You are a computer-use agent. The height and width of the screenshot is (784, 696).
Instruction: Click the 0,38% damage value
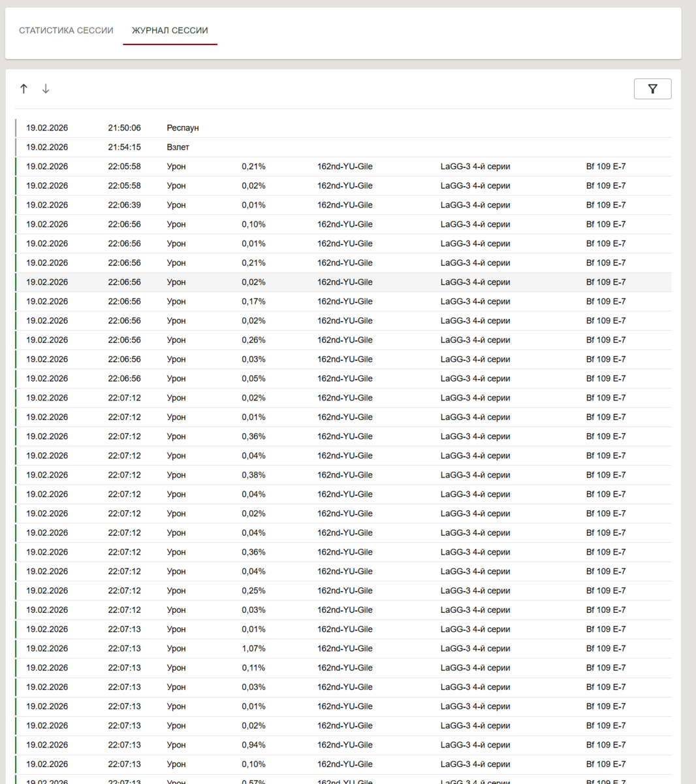coord(253,475)
